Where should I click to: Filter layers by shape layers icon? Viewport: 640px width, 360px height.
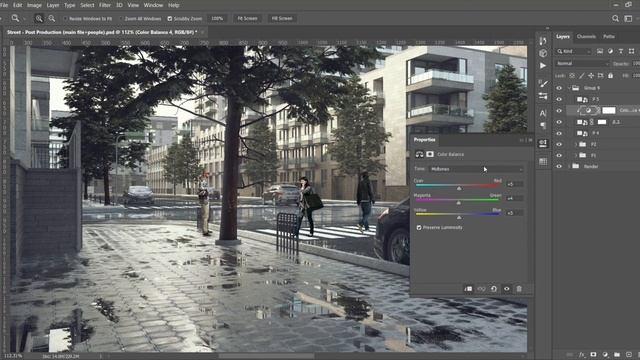pyautogui.click(x=631, y=51)
